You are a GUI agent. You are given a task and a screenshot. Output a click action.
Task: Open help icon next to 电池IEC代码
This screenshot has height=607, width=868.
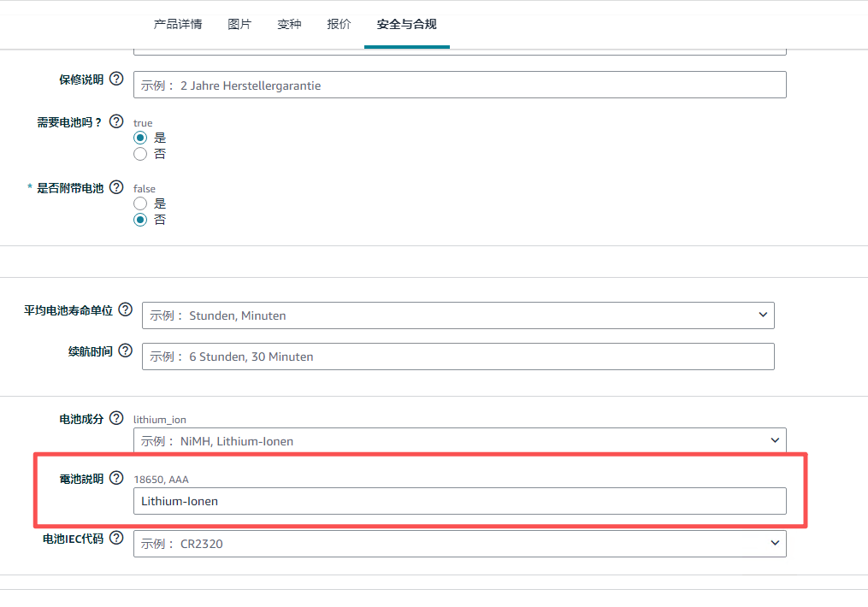coord(116,537)
